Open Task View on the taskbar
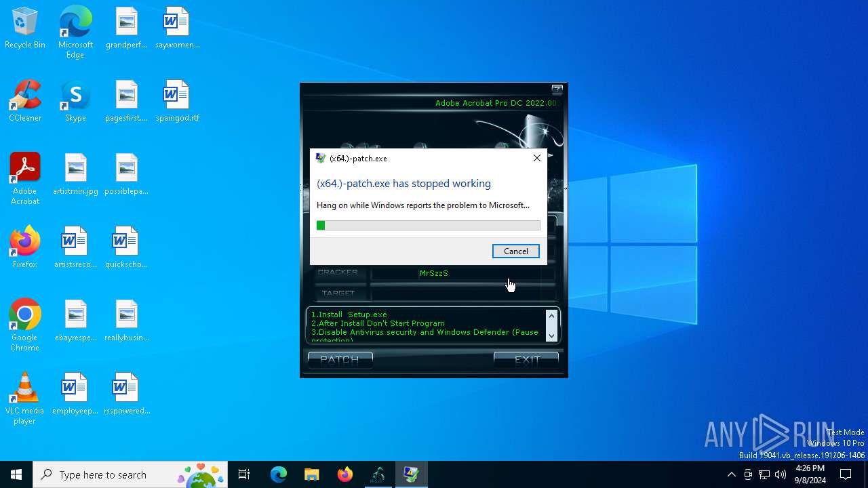Viewport: 868px width, 488px height. 244,474
